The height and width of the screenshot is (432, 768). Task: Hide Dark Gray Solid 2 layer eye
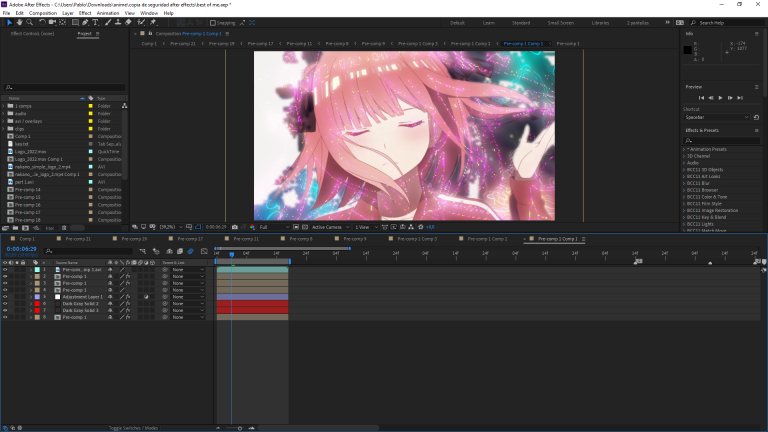[5, 304]
